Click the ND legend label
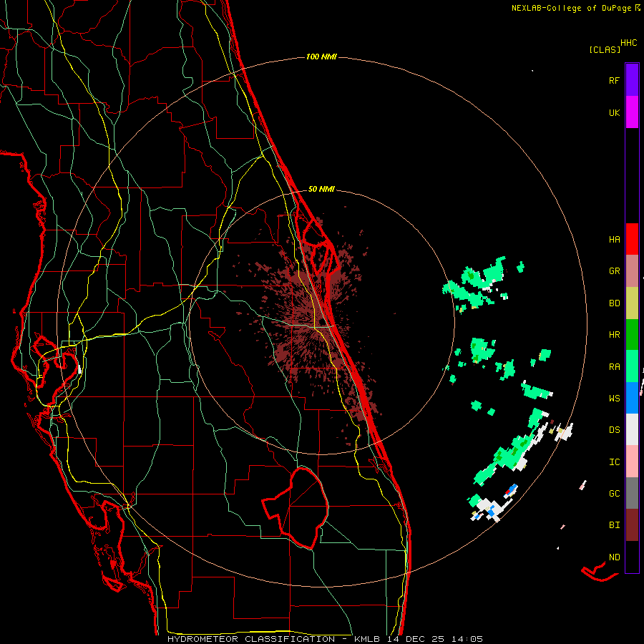The height and width of the screenshot is (644, 644). tap(614, 557)
